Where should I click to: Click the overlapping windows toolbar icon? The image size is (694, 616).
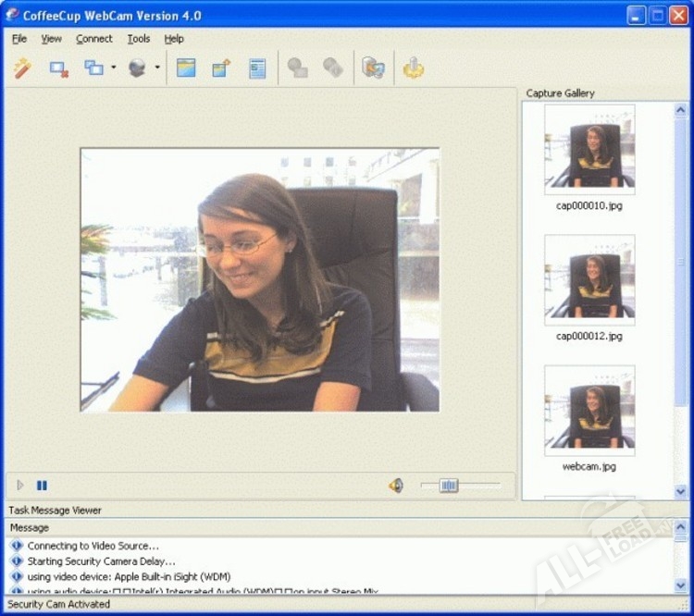click(x=94, y=68)
